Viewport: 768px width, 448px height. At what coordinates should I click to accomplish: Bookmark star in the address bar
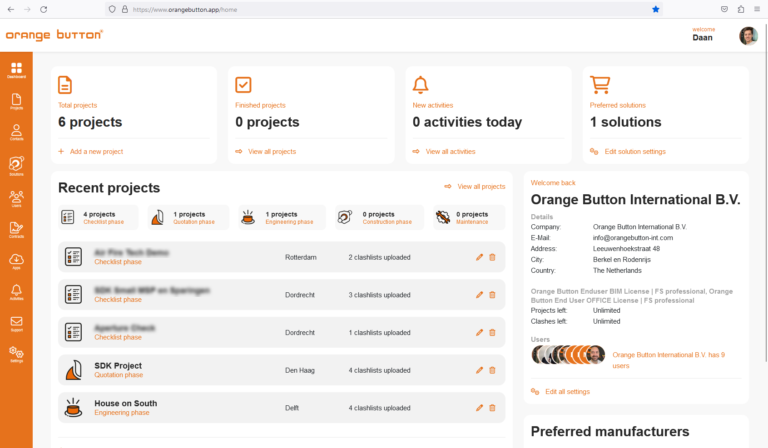pos(655,9)
